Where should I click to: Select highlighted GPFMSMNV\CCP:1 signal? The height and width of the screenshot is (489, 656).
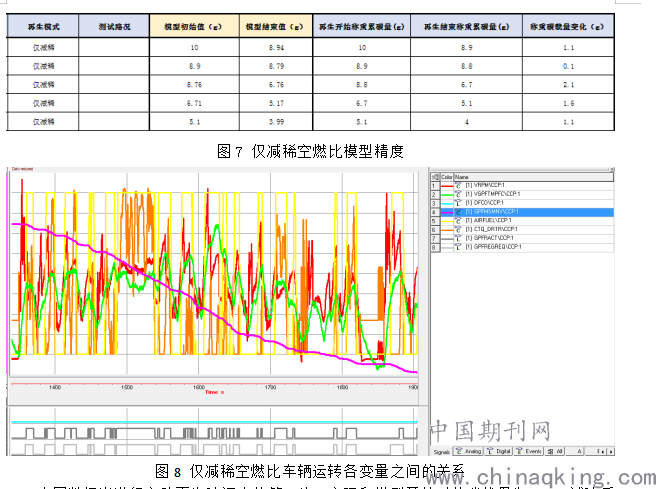click(x=494, y=211)
